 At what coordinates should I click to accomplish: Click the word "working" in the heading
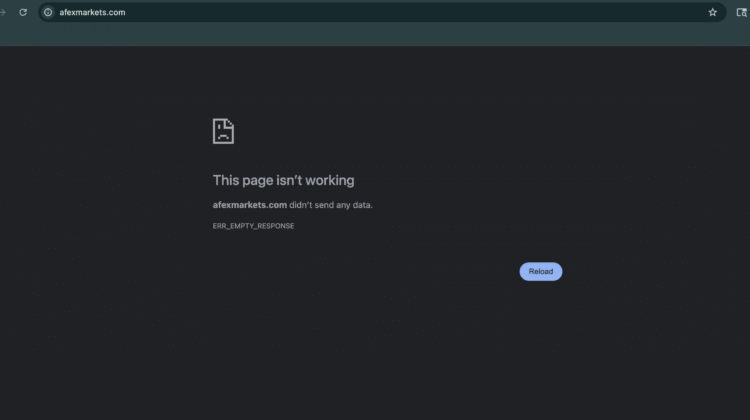331,180
